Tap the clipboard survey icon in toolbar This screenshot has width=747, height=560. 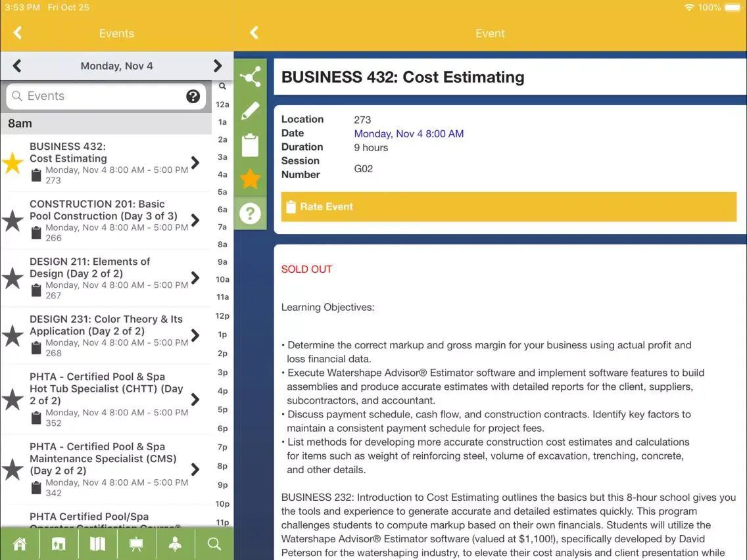[251, 145]
